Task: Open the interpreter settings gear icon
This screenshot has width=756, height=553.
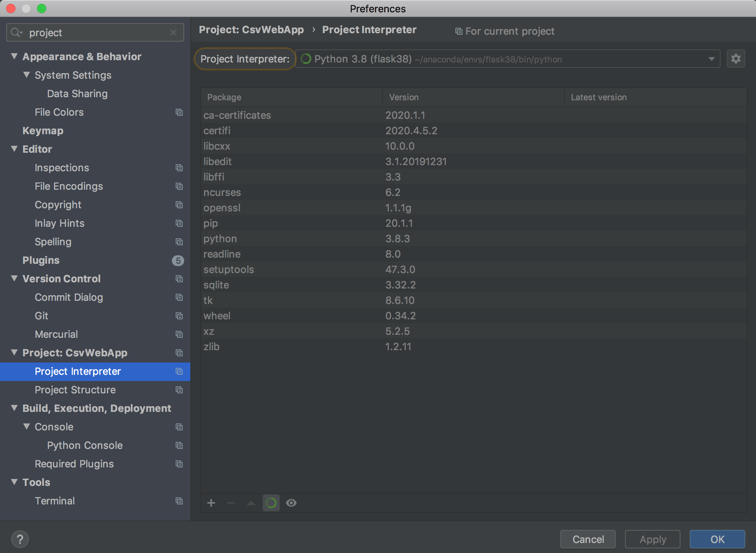Action: pyautogui.click(x=736, y=59)
